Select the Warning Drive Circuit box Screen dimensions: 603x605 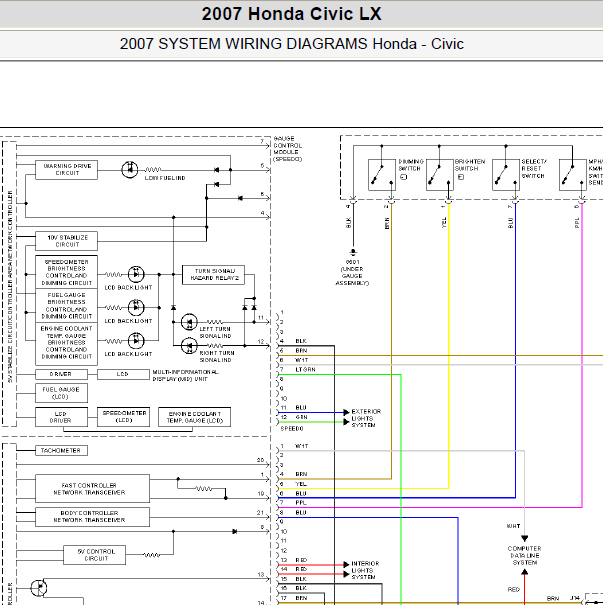pyautogui.click(x=66, y=170)
